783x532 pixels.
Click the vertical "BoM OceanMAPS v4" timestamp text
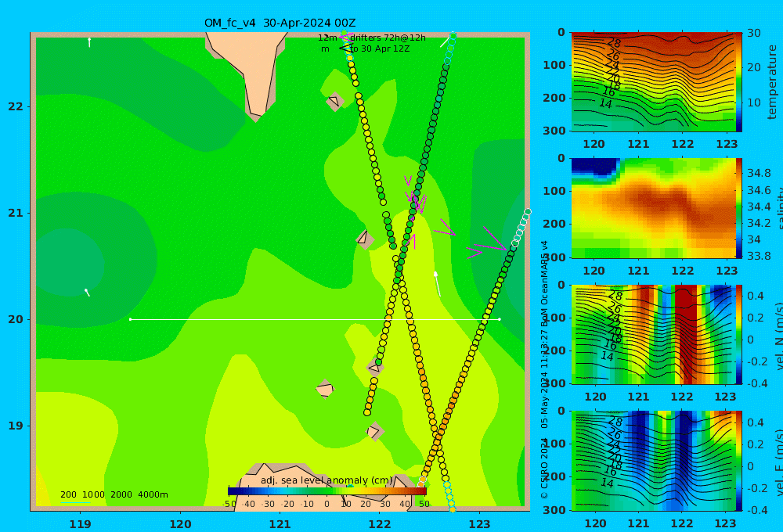click(544, 283)
